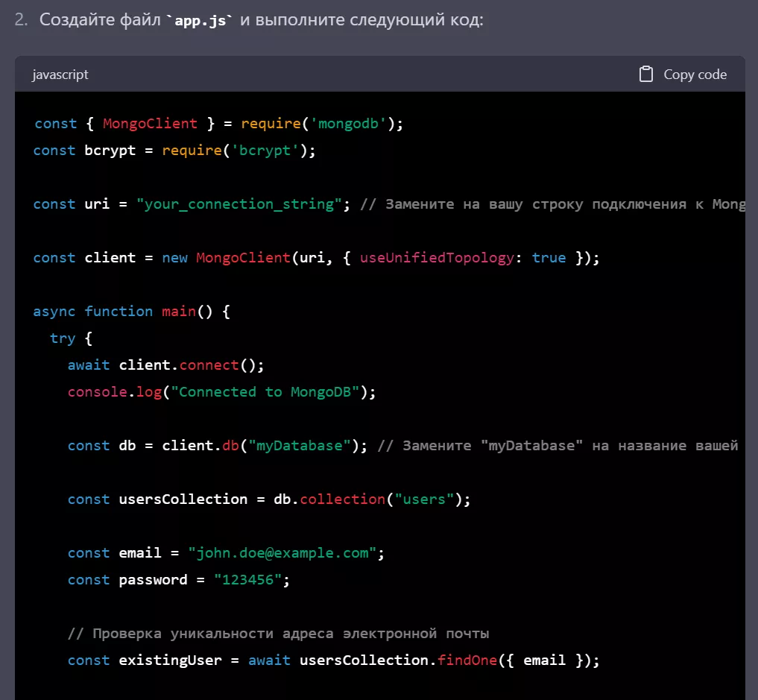Select the 'bcrypt' string on the require line

click(x=265, y=150)
